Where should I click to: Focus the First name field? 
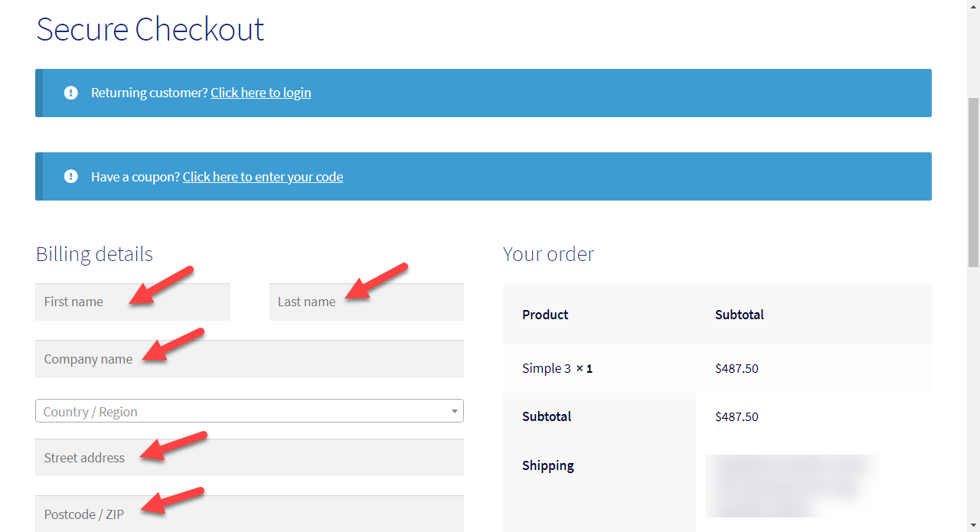click(x=132, y=302)
